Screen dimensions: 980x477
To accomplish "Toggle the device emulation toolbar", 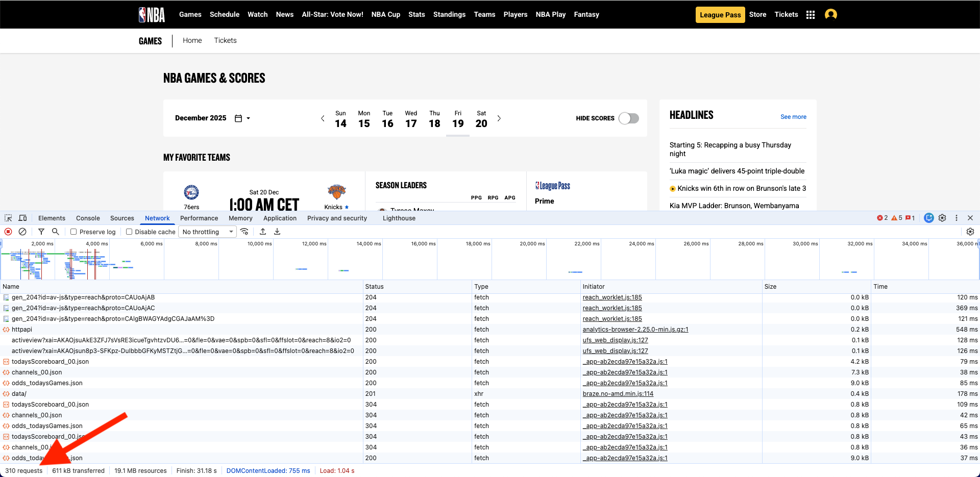I will [x=22, y=218].
